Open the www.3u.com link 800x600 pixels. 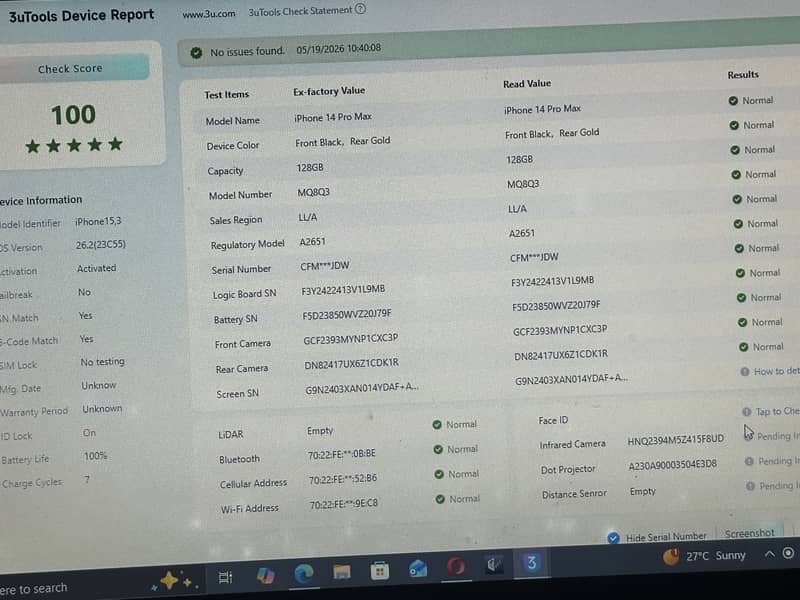209,14
